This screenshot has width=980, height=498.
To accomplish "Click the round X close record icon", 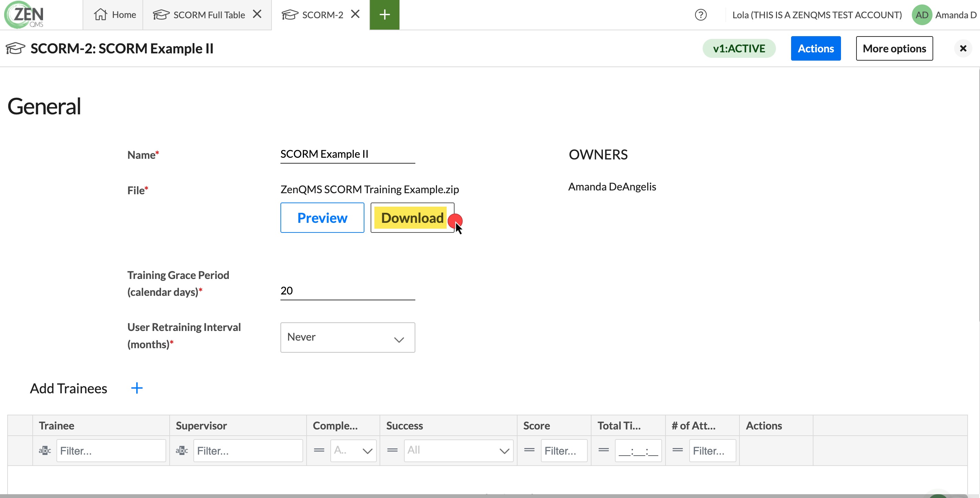I will [x=963, y=48].
